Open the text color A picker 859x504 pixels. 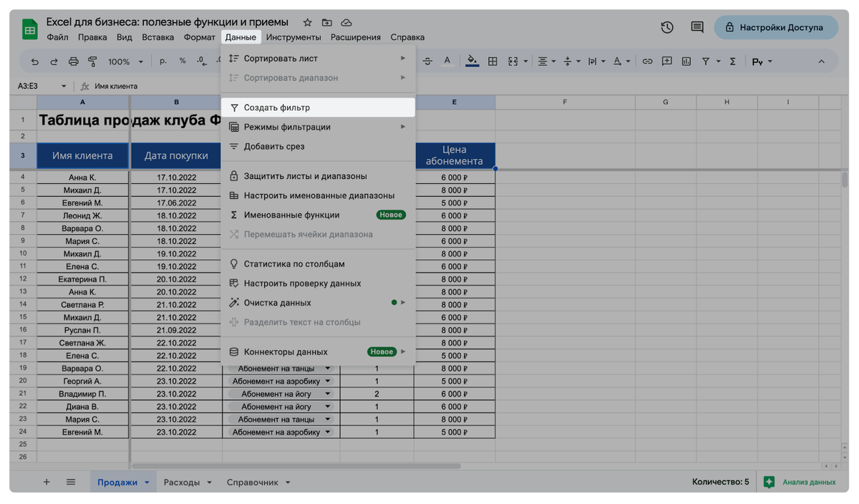(x=447, y=62)
